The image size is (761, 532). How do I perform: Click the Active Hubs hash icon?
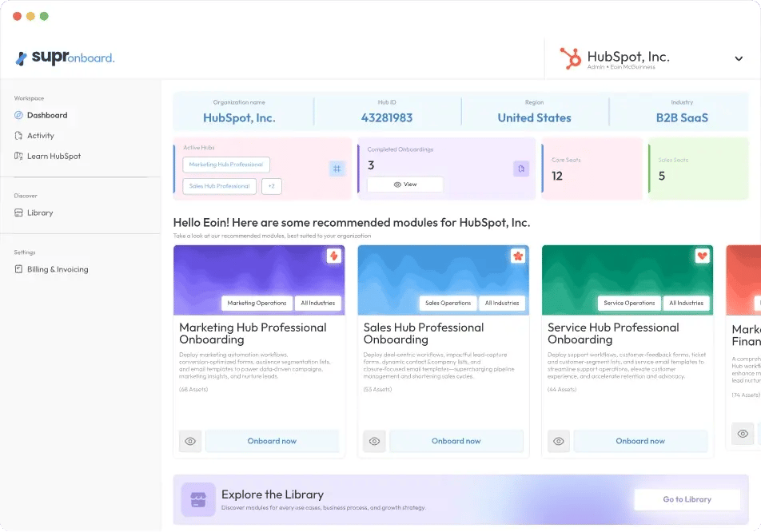click(337, 169)
